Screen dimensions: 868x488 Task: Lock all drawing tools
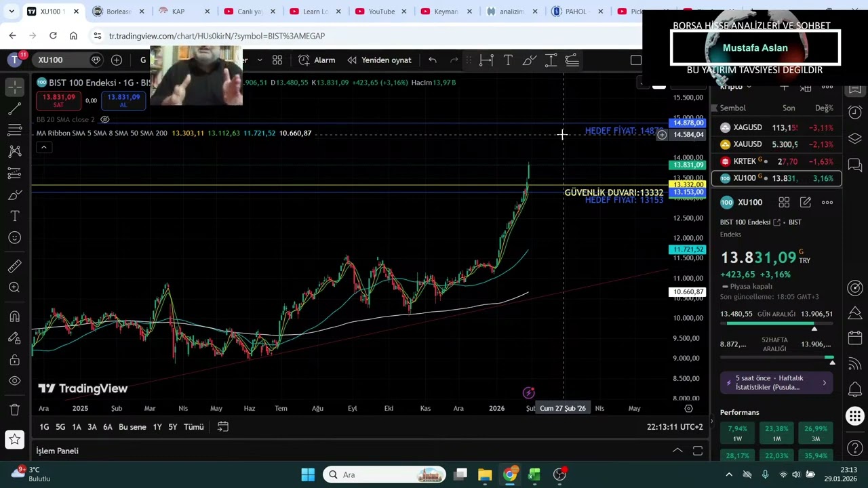pos(15,360)
